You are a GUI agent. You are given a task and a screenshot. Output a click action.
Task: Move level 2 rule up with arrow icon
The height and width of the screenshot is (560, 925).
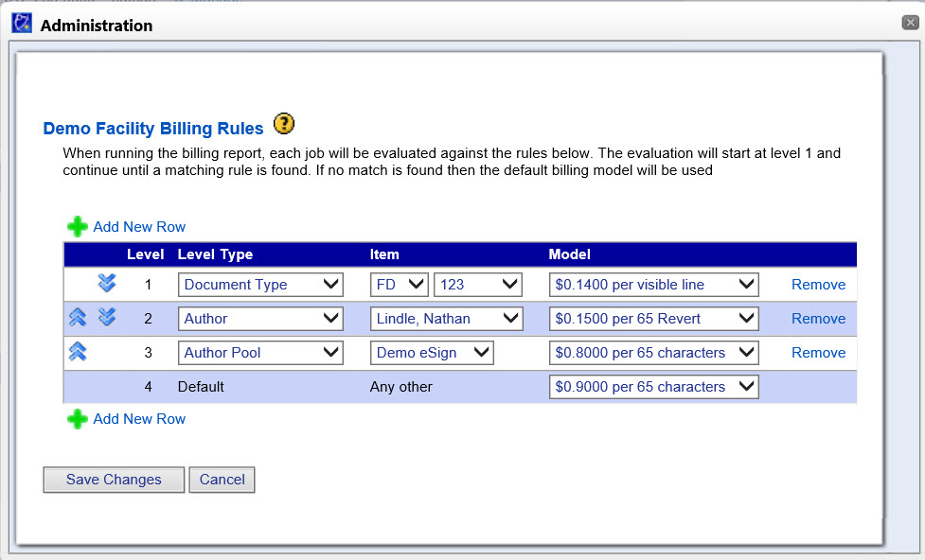(78, 318)
